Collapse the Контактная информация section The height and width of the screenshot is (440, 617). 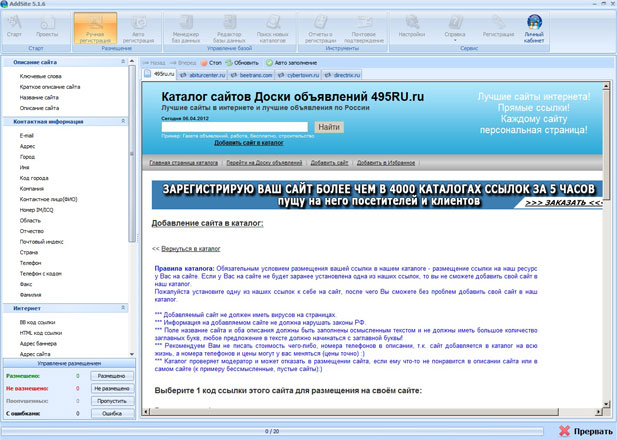point(123,121)
